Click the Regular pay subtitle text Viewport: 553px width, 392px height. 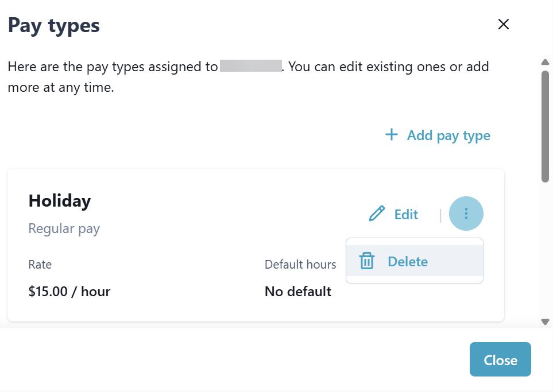(64, 228)
